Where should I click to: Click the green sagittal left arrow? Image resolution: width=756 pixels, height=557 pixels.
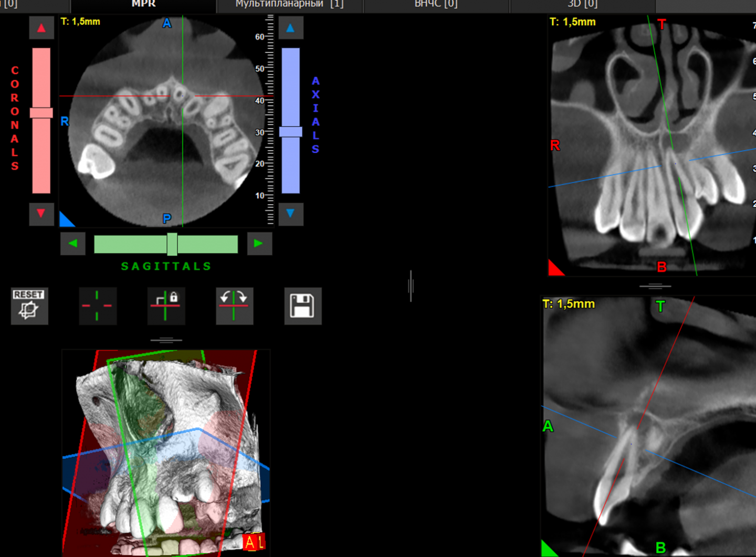coord(73,244)
